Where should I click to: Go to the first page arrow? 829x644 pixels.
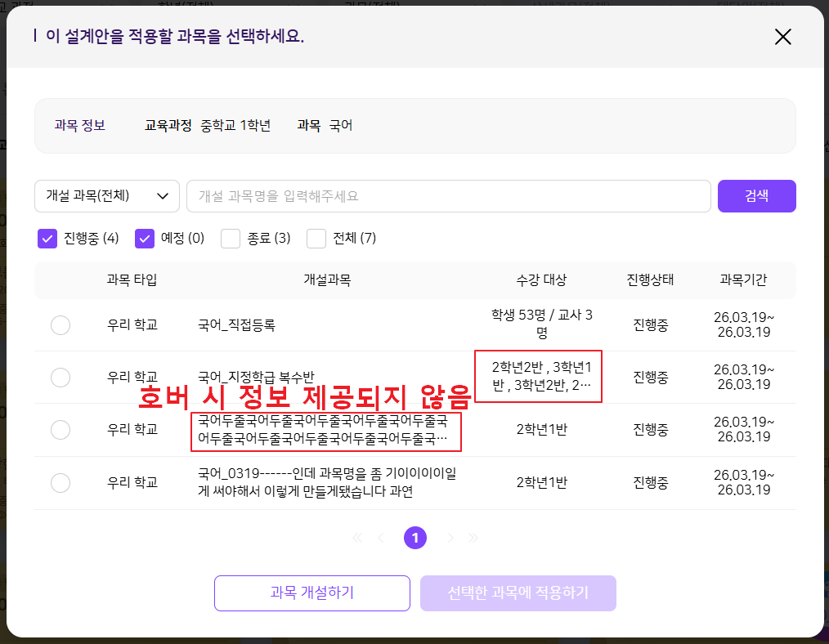pos(357,538)
